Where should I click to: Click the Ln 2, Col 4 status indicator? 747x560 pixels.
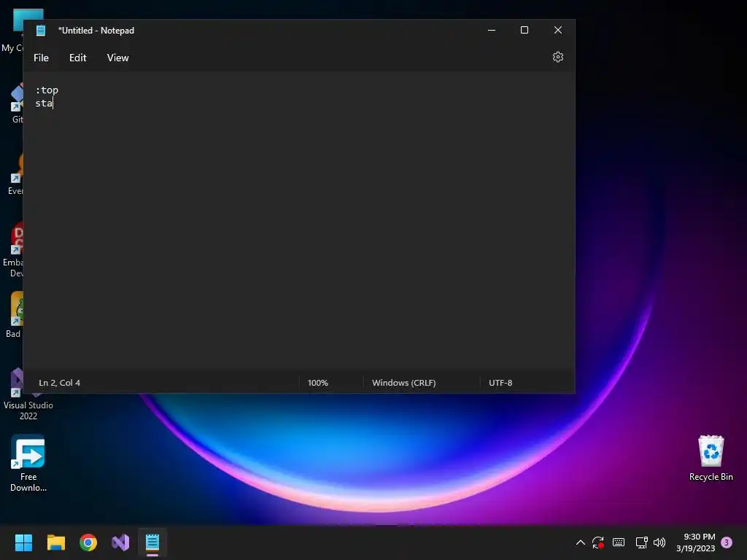tap(60, 383)
